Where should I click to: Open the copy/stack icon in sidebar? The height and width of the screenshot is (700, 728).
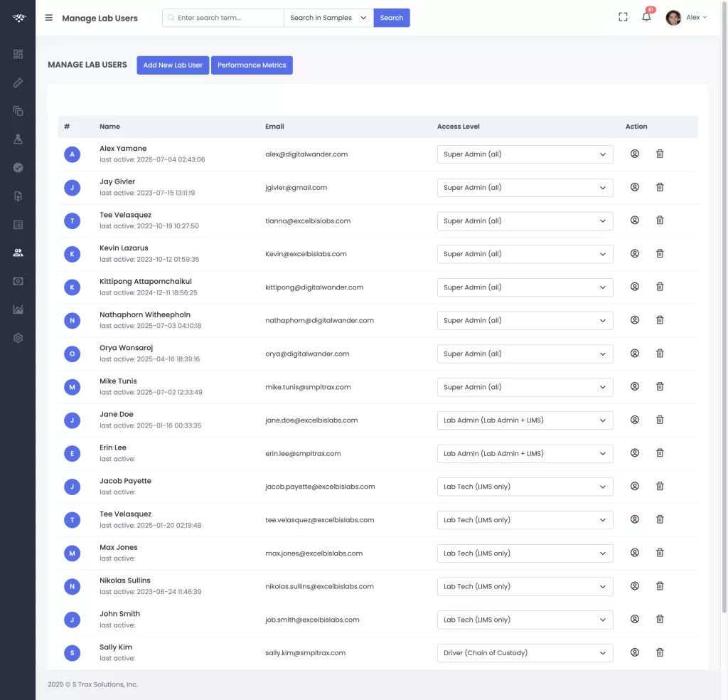click(x=18, y=111)
